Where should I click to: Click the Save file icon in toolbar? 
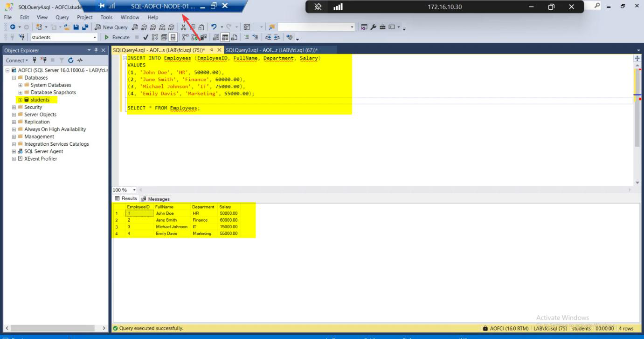pos(76,27)
